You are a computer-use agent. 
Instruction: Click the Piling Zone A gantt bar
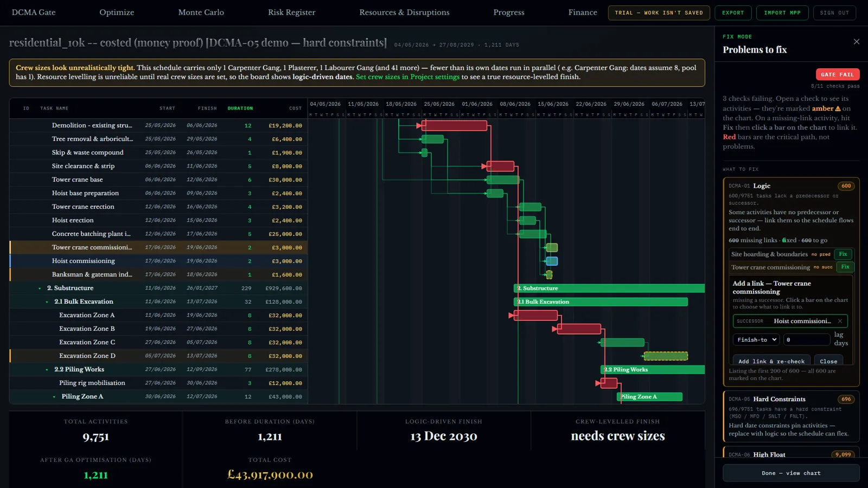[x=650, y=397]
